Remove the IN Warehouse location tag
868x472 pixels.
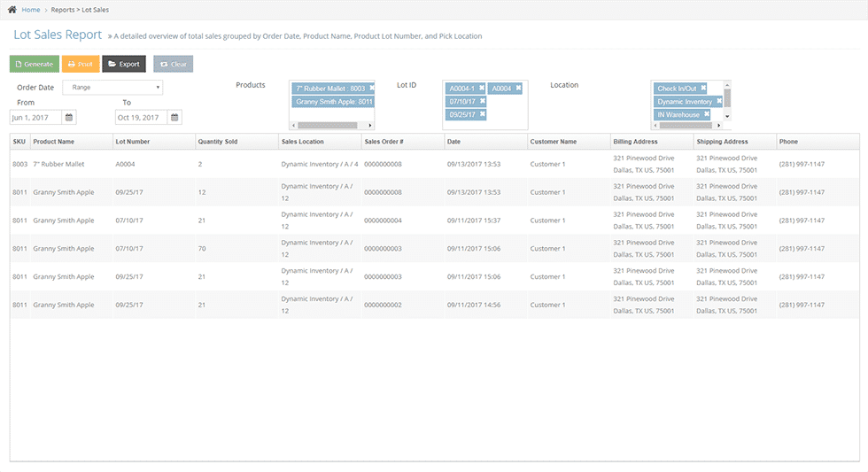coord(705,115)
